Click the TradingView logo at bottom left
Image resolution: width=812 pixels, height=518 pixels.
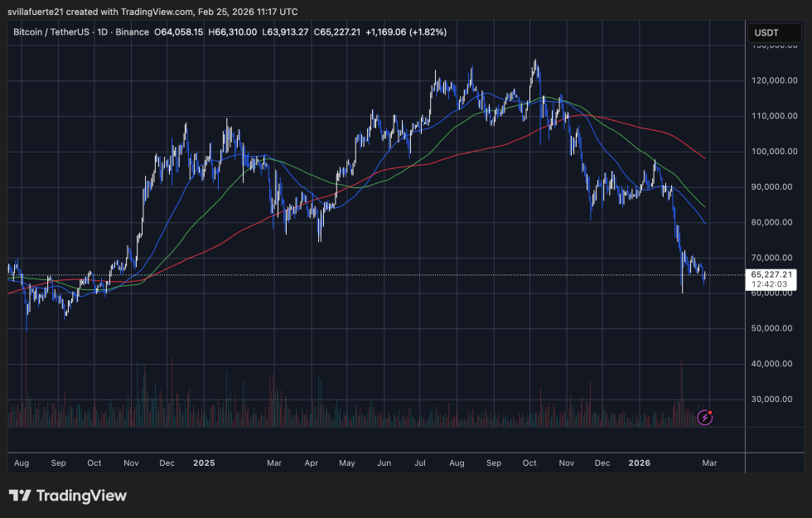pos(66,496)
